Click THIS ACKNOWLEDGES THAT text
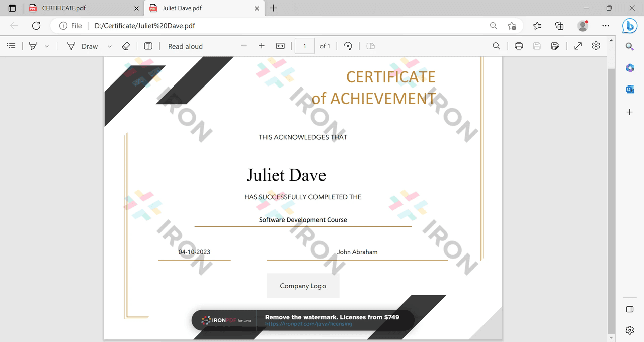644x342 pixels. tap(303, 137)
